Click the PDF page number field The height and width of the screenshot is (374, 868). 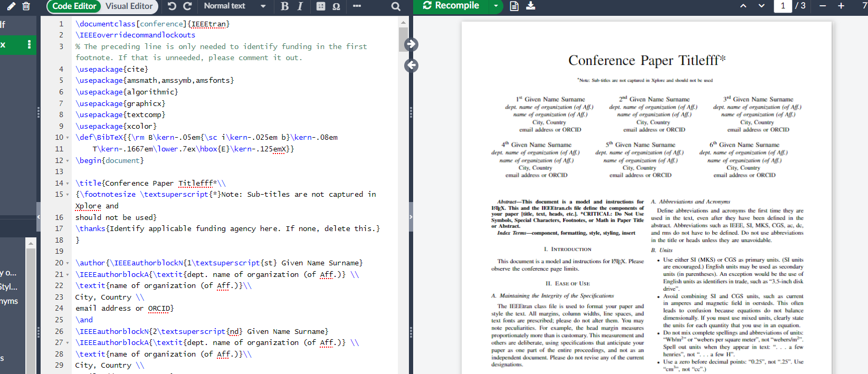783,6
